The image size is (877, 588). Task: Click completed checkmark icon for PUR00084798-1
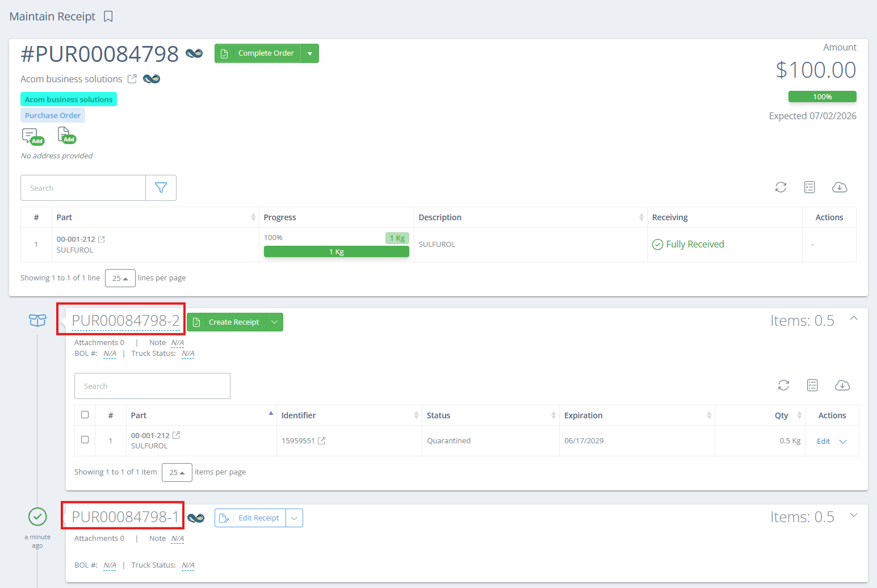coord(37,516)
